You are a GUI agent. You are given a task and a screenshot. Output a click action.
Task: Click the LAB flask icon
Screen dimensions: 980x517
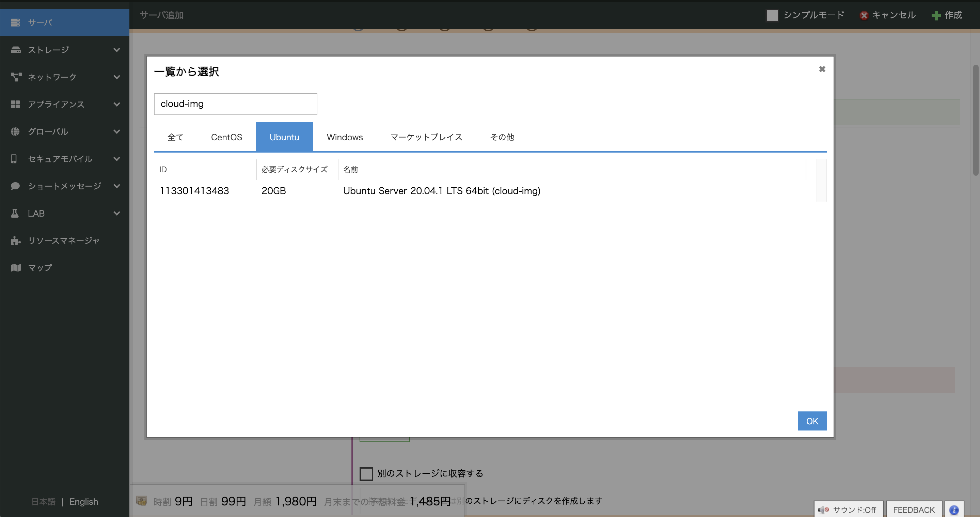click(x=16, y=214)
